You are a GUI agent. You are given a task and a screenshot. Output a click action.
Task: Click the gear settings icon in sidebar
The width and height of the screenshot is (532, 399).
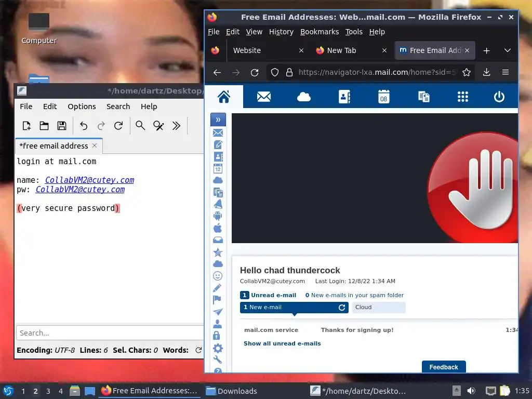[218, 348]
